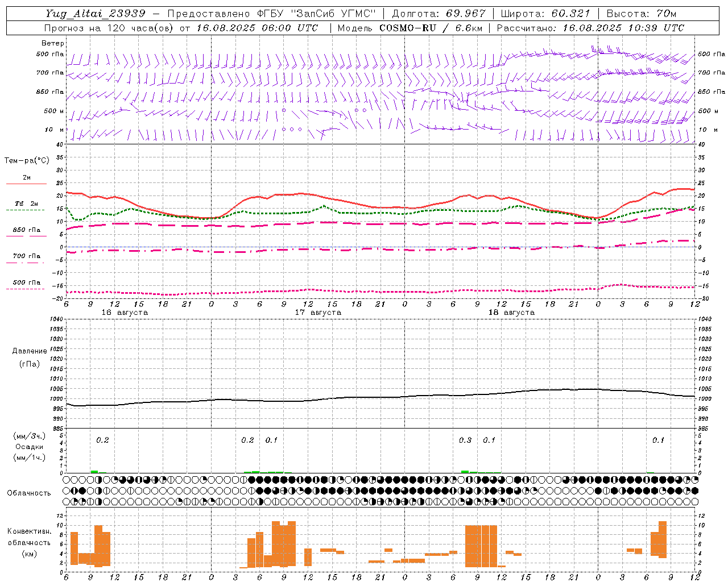Viewport: 728px width, 582px height.
Task: Click the green dashed line sample under Td 2м
Action: pyautogui.click(x=25, y=210)
